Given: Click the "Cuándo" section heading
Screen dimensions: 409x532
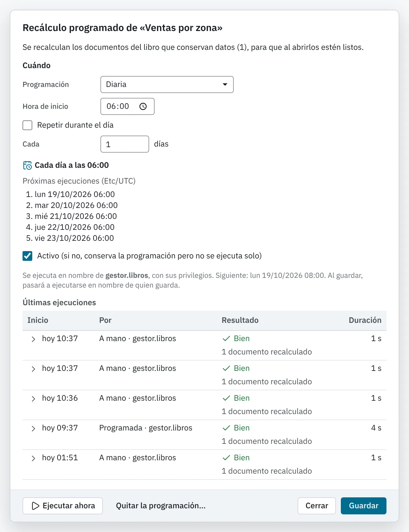Looking at the screenshot, I should click(x=37, y=66).
